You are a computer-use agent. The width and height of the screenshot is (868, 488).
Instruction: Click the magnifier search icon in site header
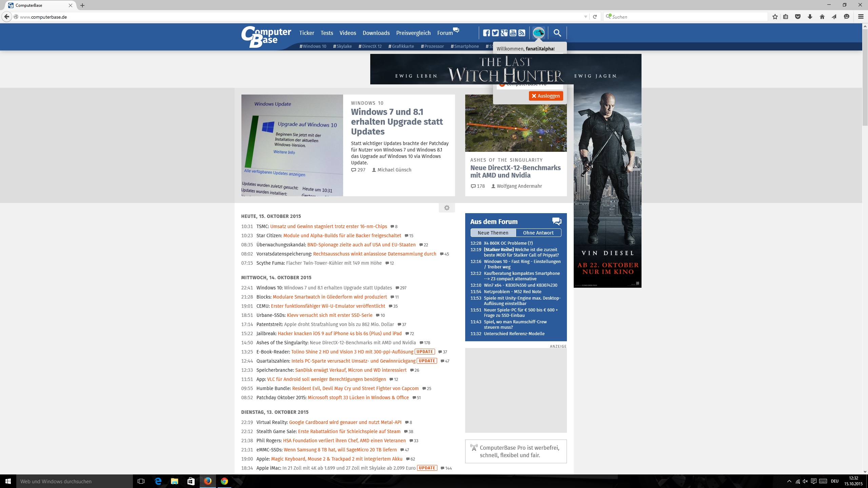click(x=557, y=33)
